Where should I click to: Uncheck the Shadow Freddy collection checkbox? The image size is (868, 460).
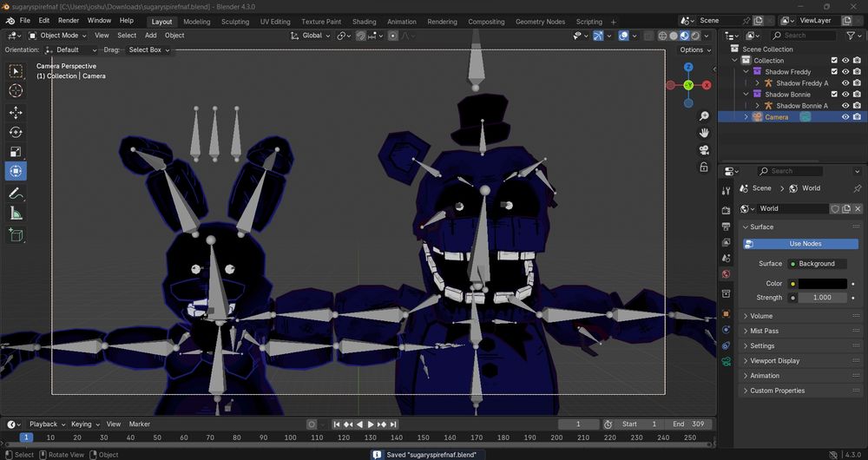click(834, 72)
